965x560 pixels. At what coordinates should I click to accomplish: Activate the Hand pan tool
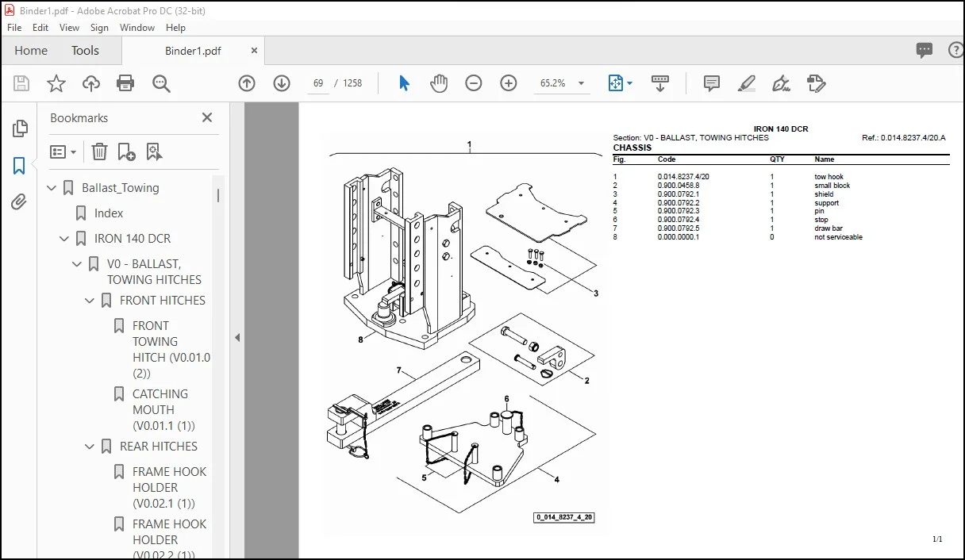pos(439,83)
